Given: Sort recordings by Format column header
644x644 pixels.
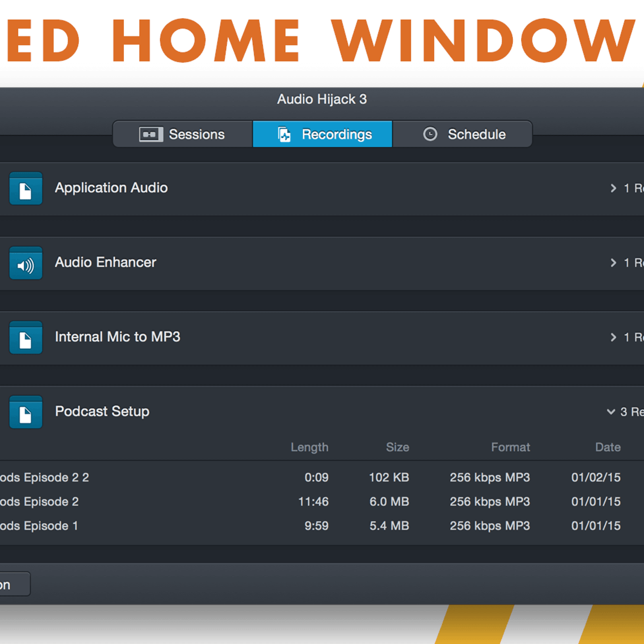Looking at the screenshot, I should [x=510, y=447].
